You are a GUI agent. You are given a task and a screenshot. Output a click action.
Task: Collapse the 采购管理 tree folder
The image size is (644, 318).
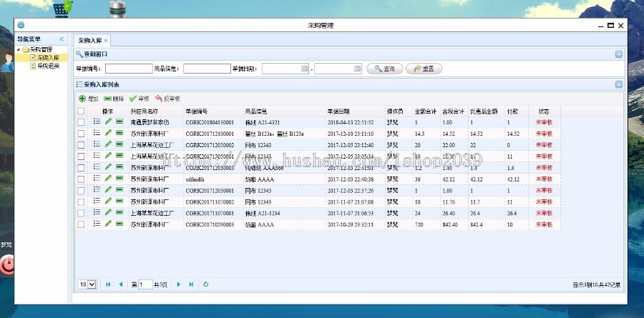point(18,49)
